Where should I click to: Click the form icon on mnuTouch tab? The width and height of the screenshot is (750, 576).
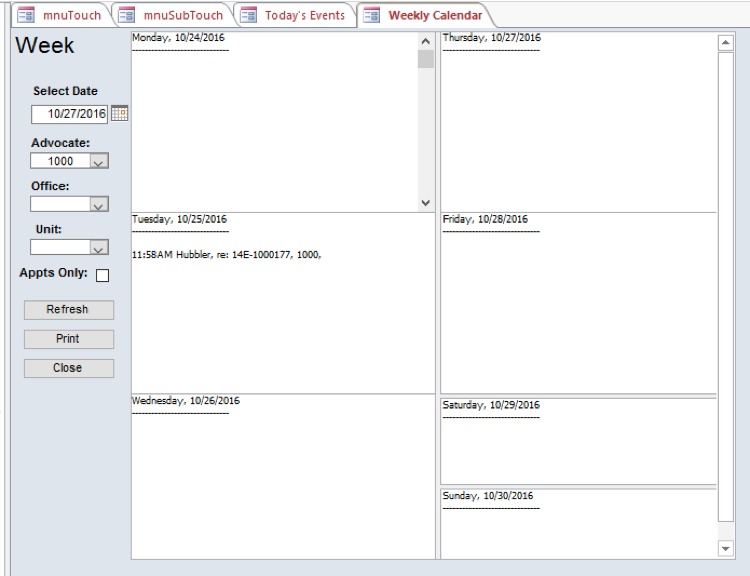[x=27, y=15]
